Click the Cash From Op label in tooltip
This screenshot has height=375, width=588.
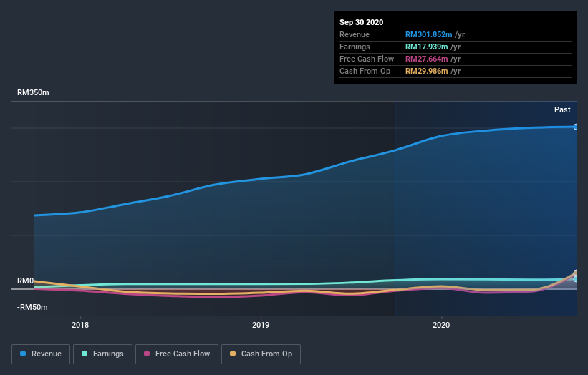click(365, 71)
